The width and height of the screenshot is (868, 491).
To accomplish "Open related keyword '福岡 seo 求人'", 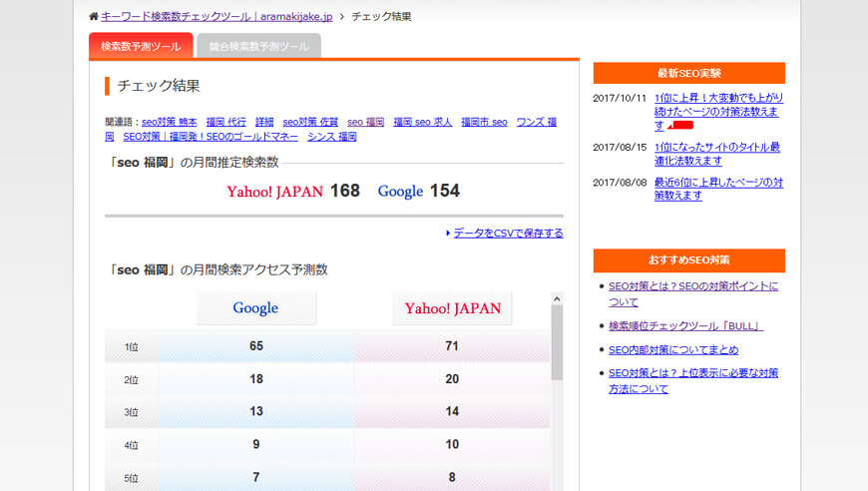I will point(422,122).
